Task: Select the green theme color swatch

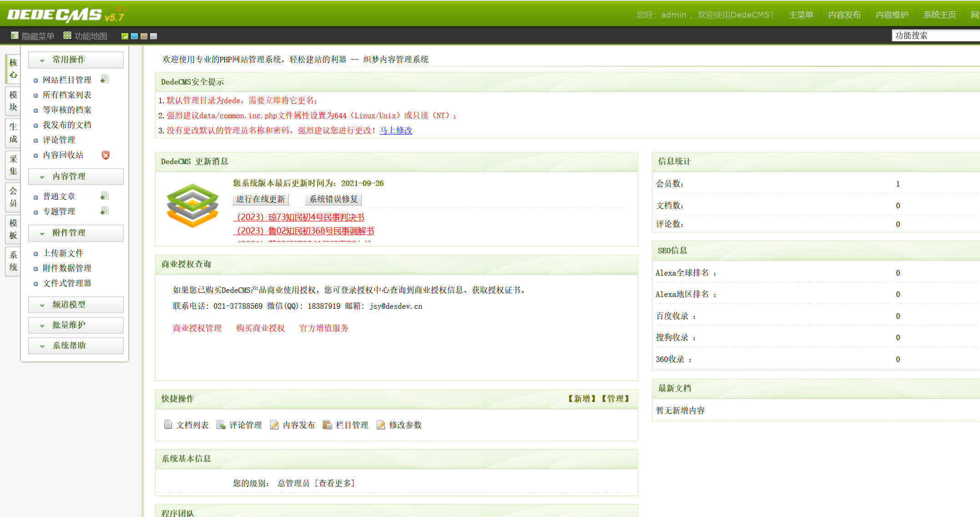Action: point(125,36)
